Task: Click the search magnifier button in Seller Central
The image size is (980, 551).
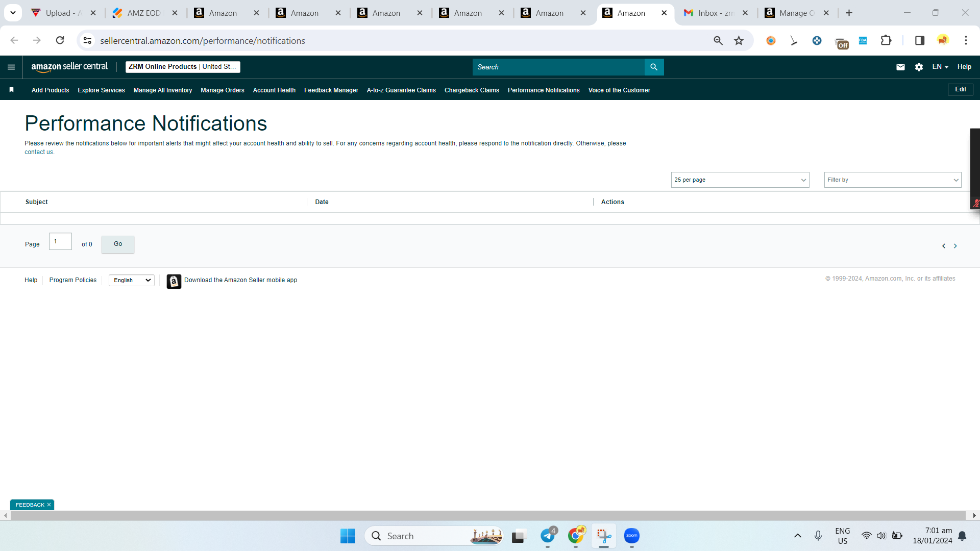Action: 654,67
